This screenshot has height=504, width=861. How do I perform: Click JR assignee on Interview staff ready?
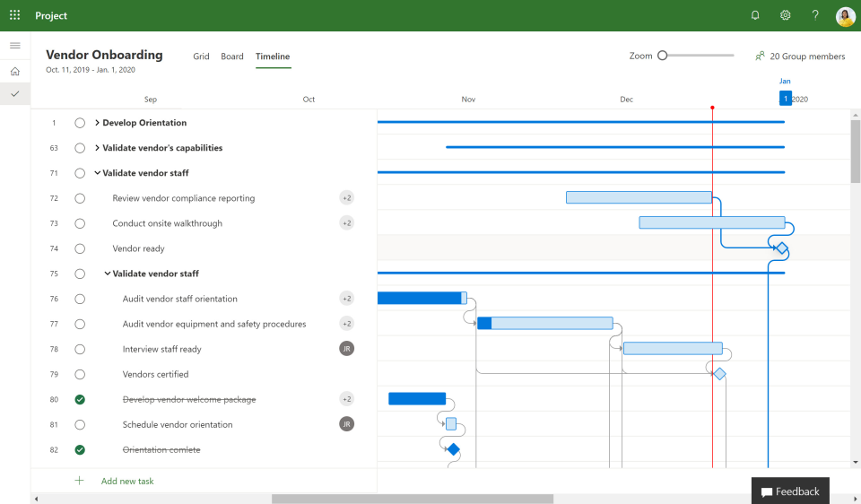(346, 349)
